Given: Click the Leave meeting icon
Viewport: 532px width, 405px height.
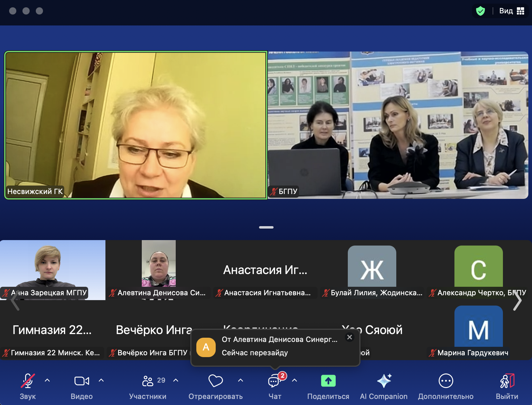Looking at the screenshot, I should tap(507, 381).
